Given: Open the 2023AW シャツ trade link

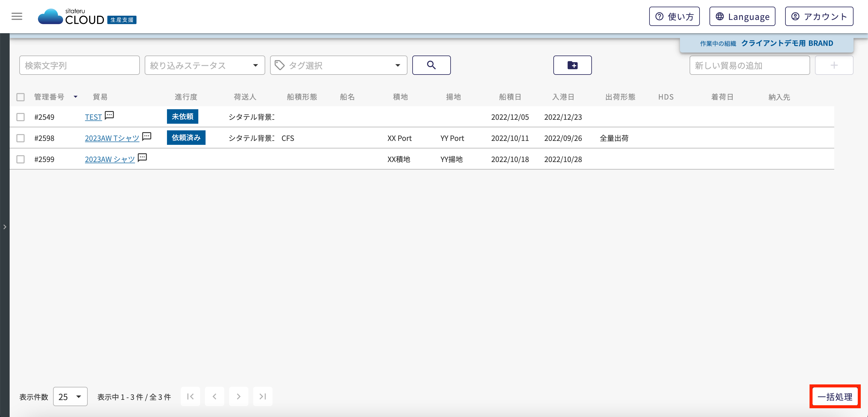Looking at the screenshot, I should click(110, 159).
